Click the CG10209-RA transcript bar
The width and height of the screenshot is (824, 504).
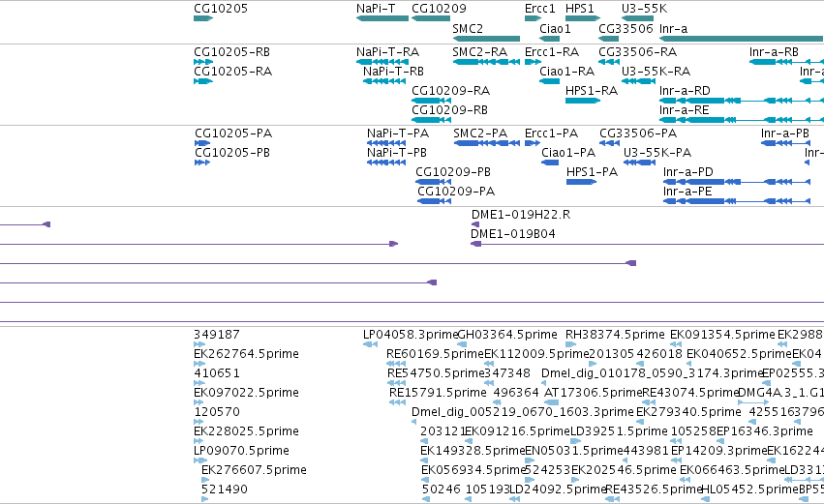coord(431,101)
